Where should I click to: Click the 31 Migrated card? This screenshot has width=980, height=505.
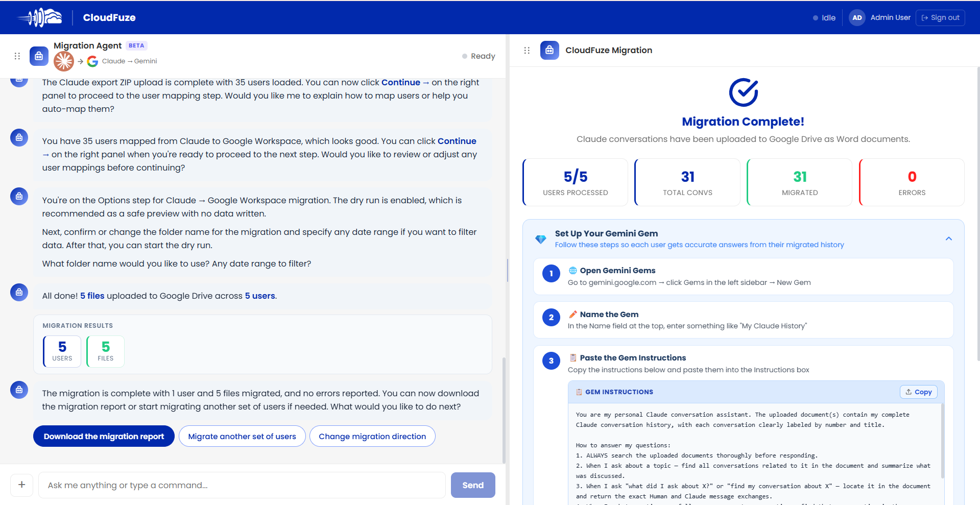pyautogui.click(x=799, y=182)
